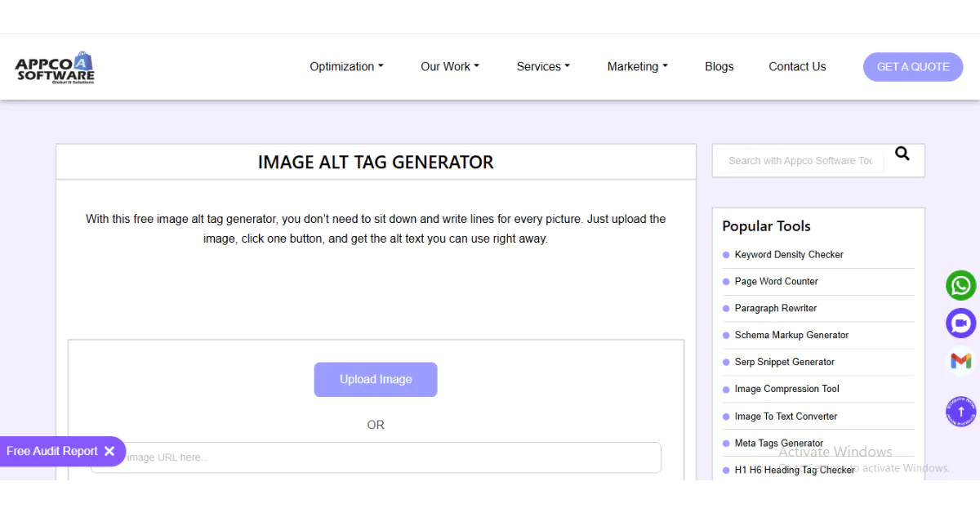Screen dimensions: 980x513
Task: Click the Appco Software logo
Action: click(x=53, y=66)
